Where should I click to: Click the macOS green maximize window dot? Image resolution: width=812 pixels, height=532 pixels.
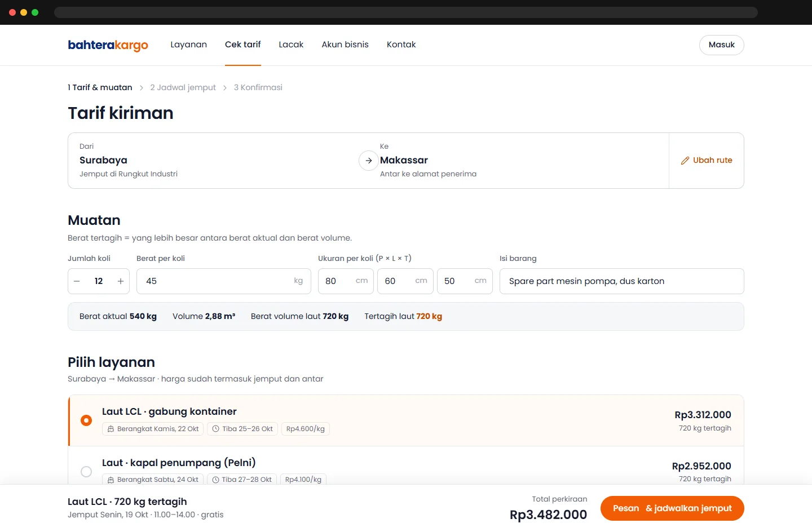(35, 12)
